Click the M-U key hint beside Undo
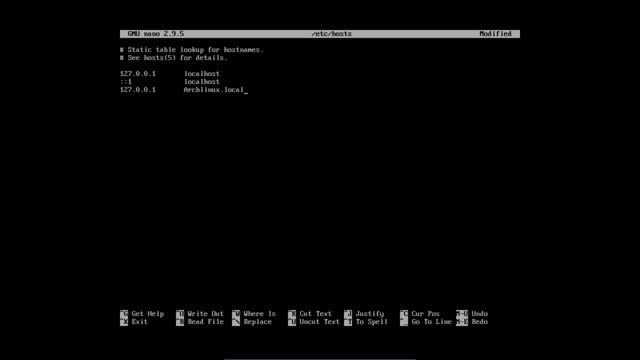 (x=462, y=314)
